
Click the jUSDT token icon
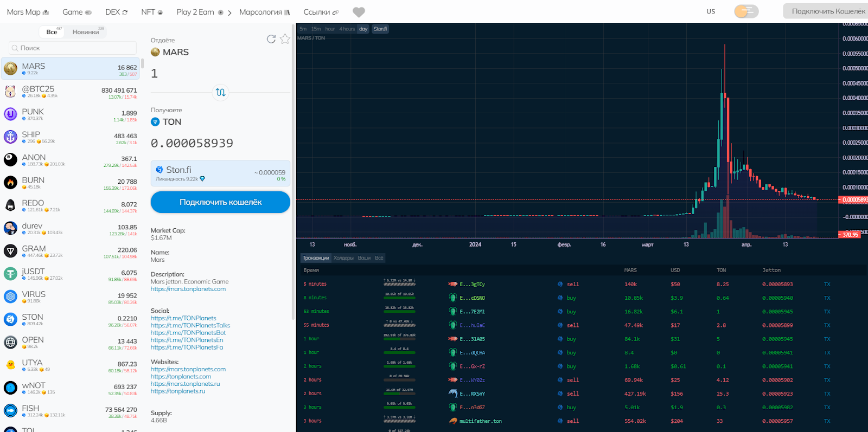point(11,274)
